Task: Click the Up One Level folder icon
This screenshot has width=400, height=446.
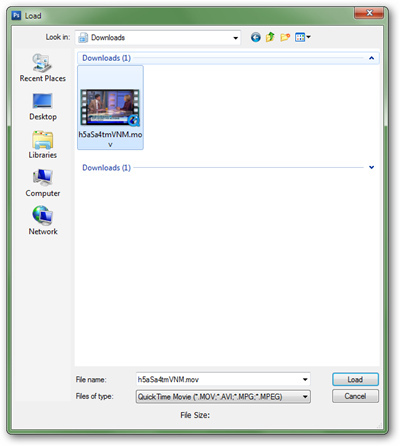Action: click(270, 37)
